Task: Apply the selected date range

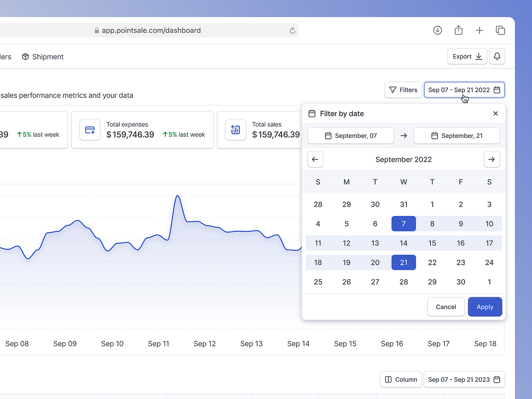Action: [485, 307]
